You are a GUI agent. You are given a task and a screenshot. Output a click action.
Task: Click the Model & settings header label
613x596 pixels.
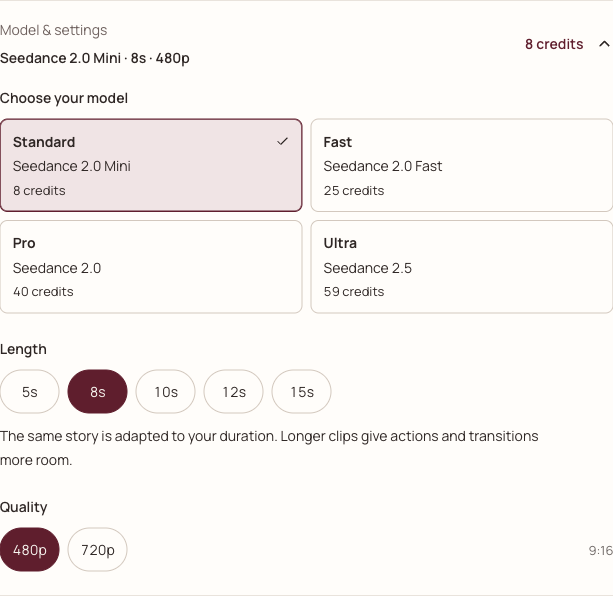(x=54, y=30)
